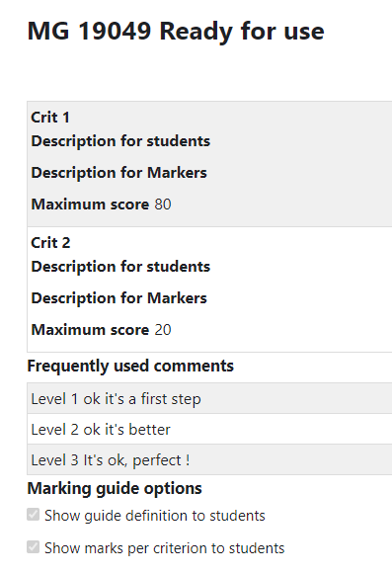Click Crit 1 Description for Markers label
Viewport: 392px width, 574px height.
click(x=118, y=173)
